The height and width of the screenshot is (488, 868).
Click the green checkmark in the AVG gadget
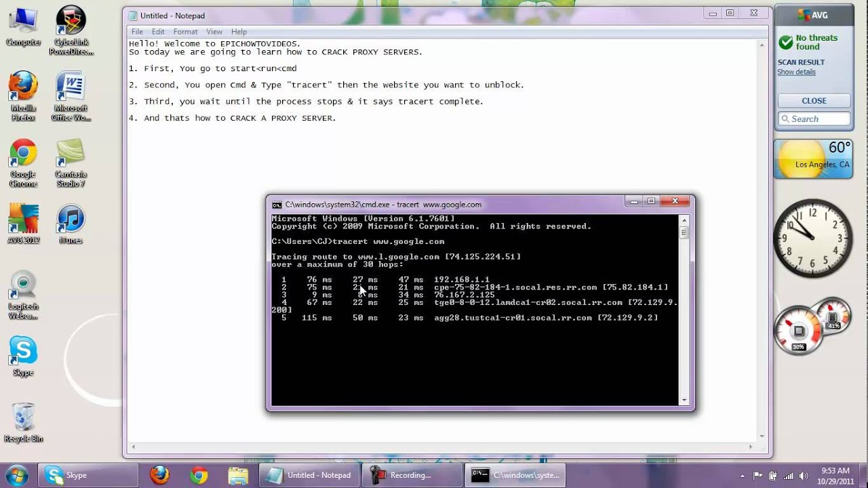pos(786,42)
